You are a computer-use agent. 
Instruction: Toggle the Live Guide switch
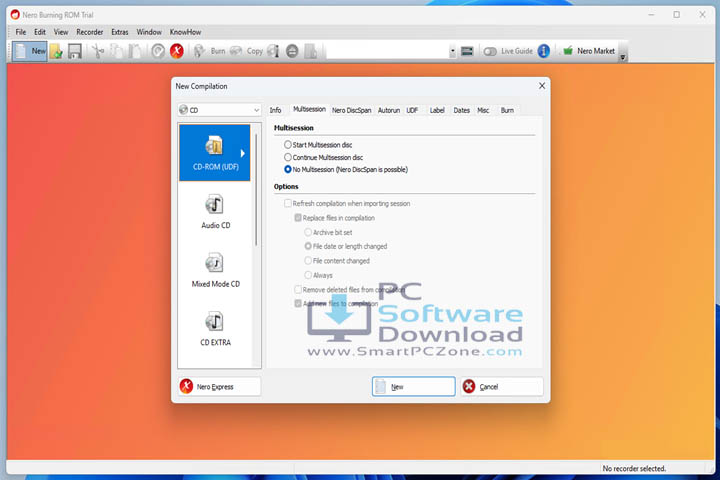pos(490,51)
